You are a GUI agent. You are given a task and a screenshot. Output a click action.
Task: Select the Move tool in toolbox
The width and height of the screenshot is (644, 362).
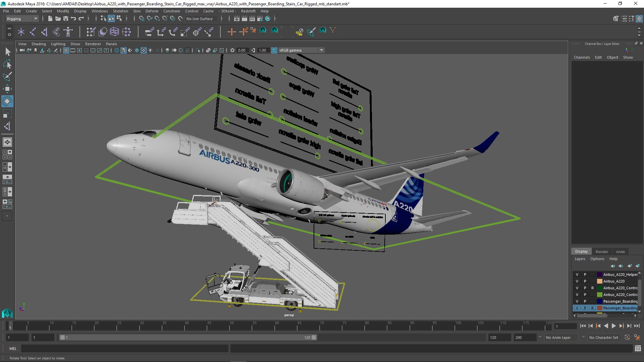pos(7,88)
